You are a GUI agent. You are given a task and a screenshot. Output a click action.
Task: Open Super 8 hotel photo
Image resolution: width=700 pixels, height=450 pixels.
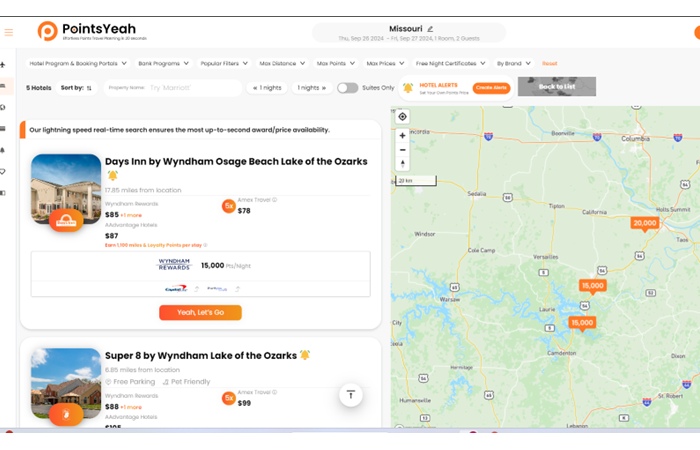click(66, 383)
